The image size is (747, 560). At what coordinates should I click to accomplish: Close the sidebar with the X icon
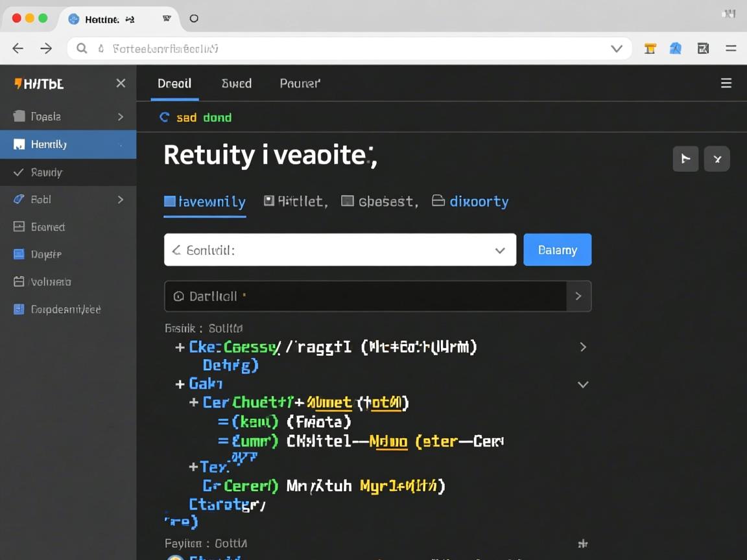121,83
